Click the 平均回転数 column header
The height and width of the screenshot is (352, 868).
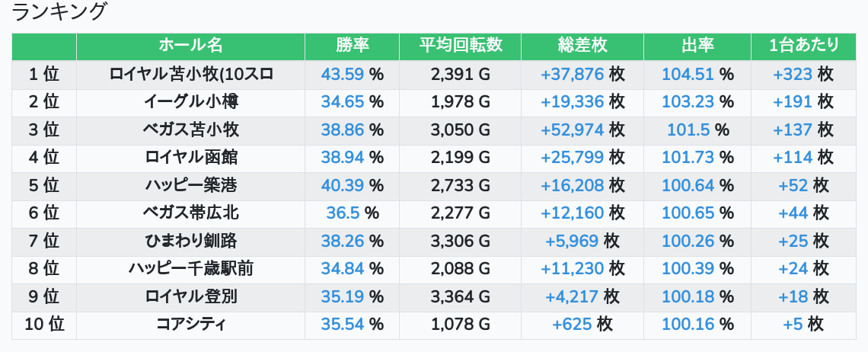pos(461,46)
